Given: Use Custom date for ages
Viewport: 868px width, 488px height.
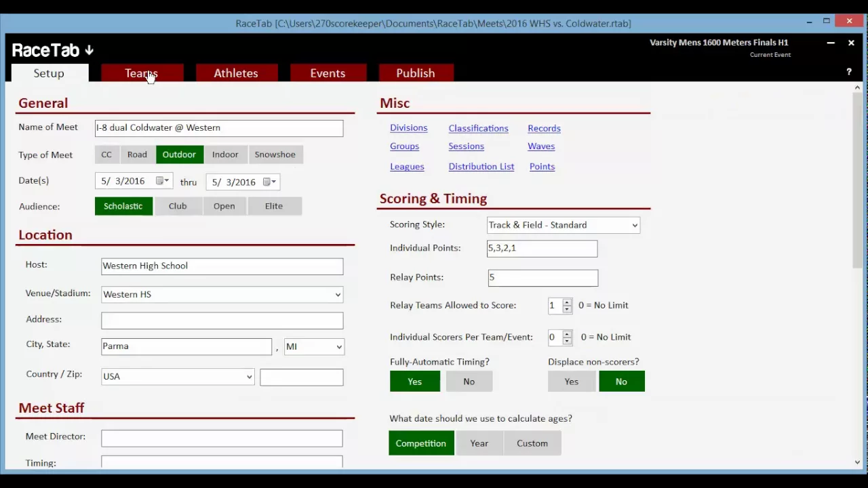Looking at the screenshot, I should [x=532, y=443].
